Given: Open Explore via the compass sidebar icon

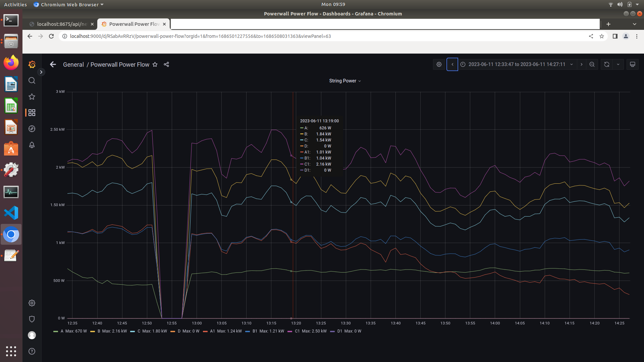Looking at the screenshot, I should point(32,129).
